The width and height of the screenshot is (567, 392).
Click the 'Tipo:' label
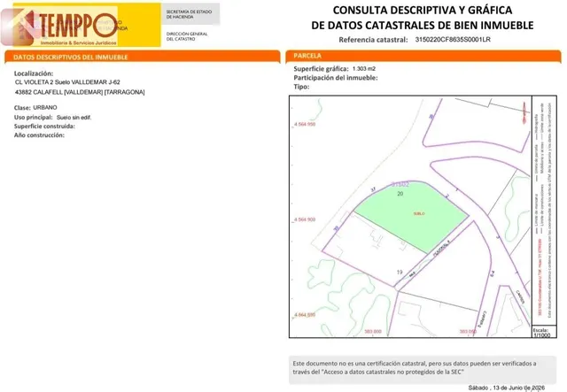click(x=301, y=87)
